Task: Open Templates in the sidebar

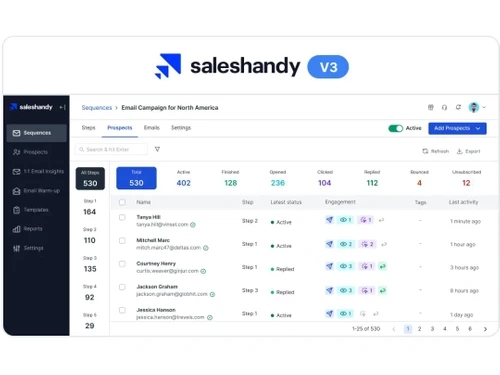Action: pyautogui.click(x=30, y=210)
